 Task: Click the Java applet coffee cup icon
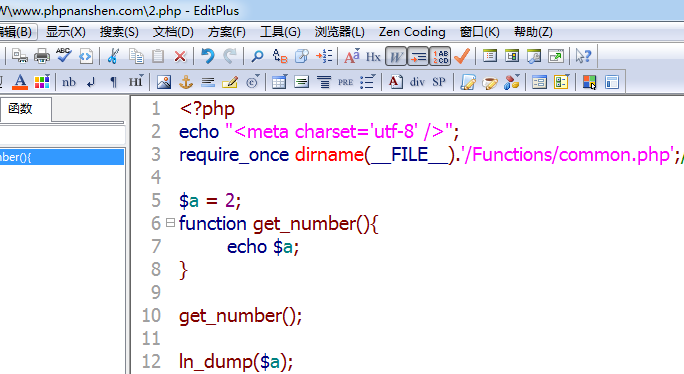pos(490,82)
